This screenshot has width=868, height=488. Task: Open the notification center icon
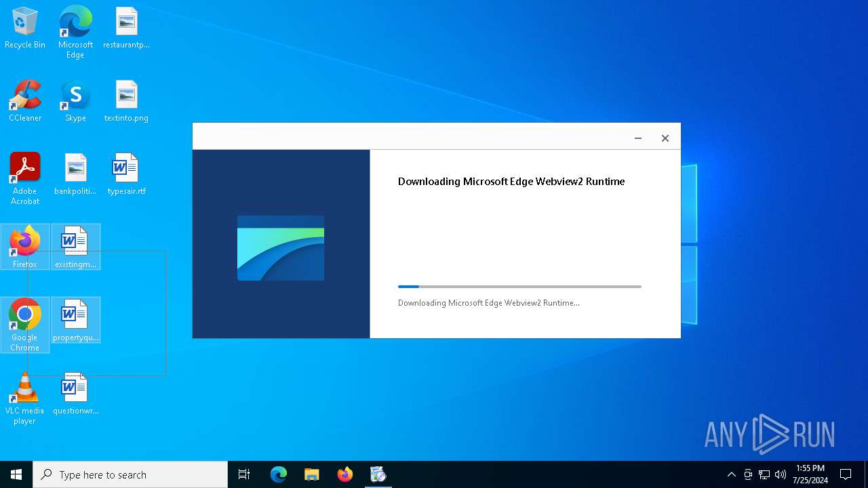[846, 474]
